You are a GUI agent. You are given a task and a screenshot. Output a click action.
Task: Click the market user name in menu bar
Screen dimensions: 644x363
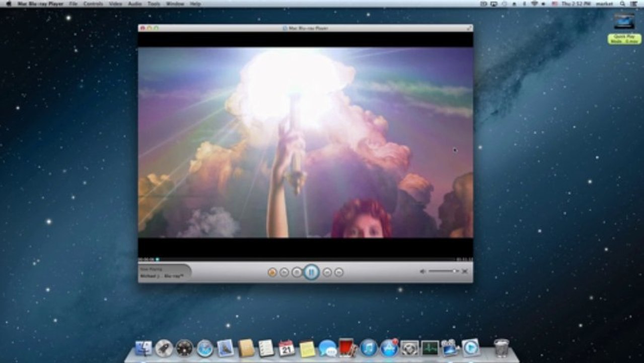point(604,4)
